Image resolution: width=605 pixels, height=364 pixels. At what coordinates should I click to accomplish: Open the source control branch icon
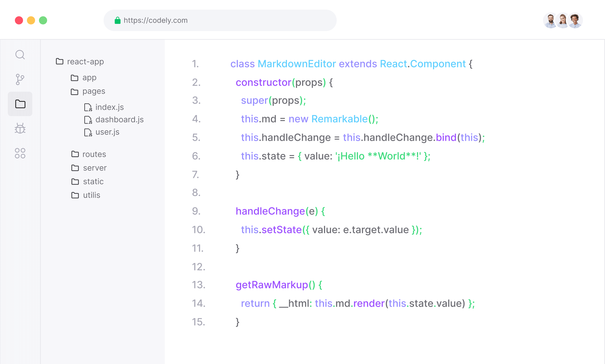(x=20, y=79)
